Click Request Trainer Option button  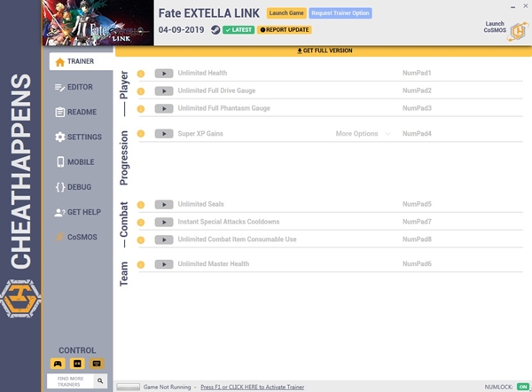click(340, 13)
